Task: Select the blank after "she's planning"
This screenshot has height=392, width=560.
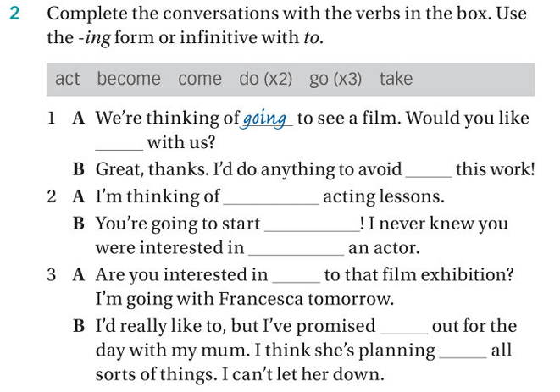Action: [x=463, y=352]
